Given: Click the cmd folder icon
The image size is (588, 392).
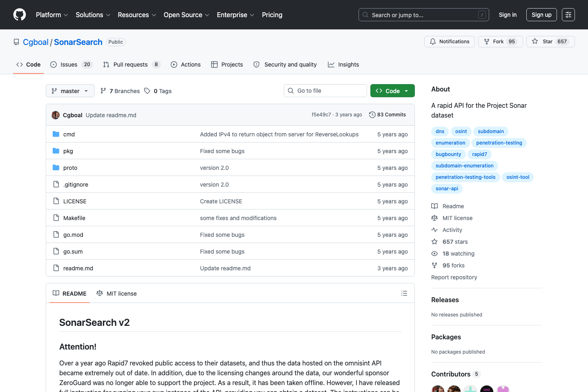Looking at the screenshot, I should 56,134.
